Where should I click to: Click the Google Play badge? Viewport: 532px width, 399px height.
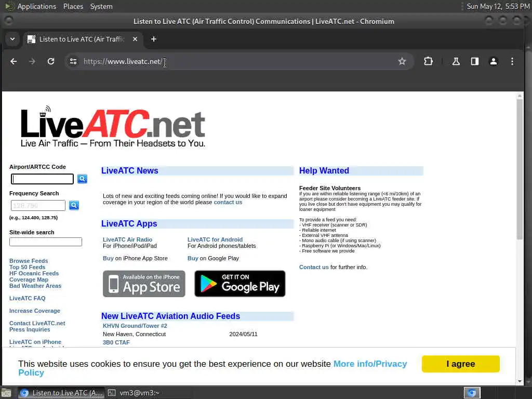[x=240, y=284]
